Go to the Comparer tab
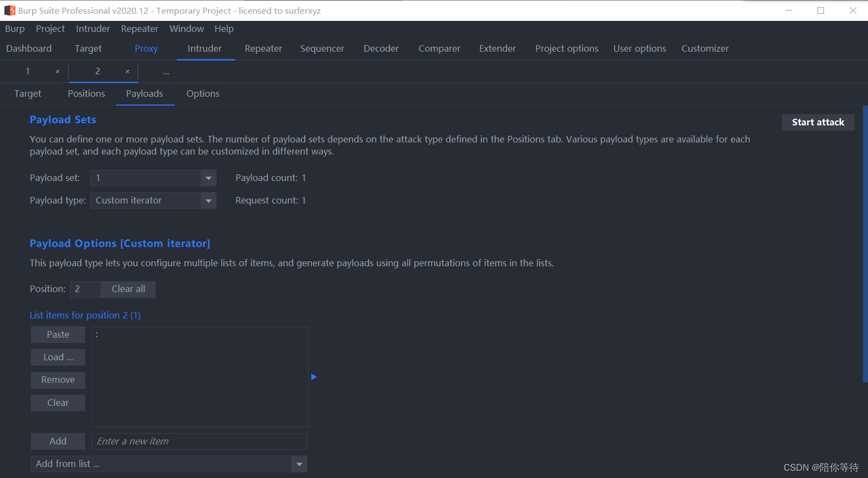Viewport: 868px width, 478px height. click(440, 48)
